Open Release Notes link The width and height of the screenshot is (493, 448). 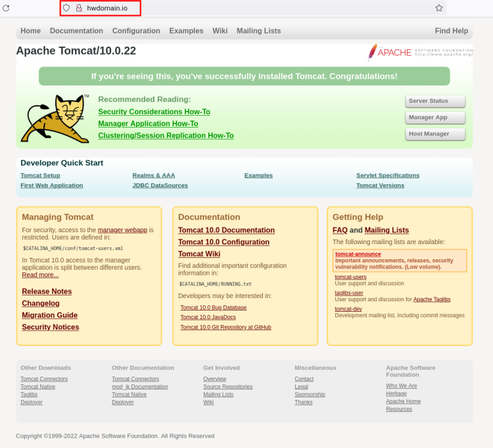pyautogui.click(x=47, y=291)
